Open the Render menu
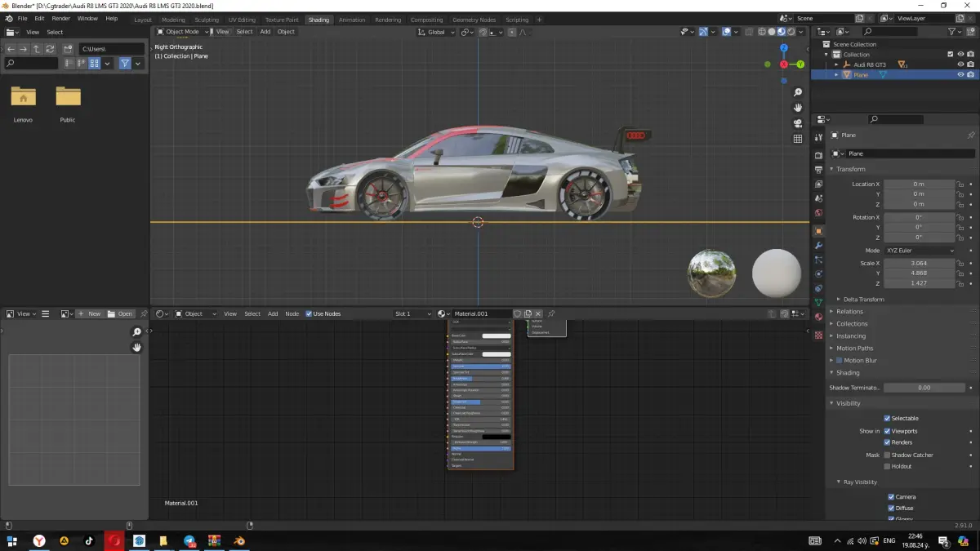This screenshot has height=551, width=980. click(x=61, y=18)
